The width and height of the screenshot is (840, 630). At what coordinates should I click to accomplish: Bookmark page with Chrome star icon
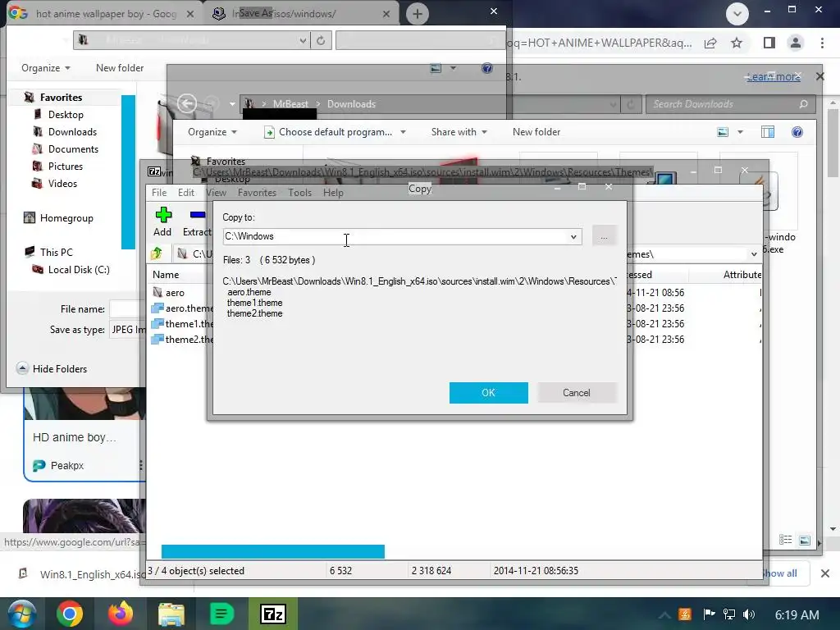pyautogui.click(x=737, y=43)
